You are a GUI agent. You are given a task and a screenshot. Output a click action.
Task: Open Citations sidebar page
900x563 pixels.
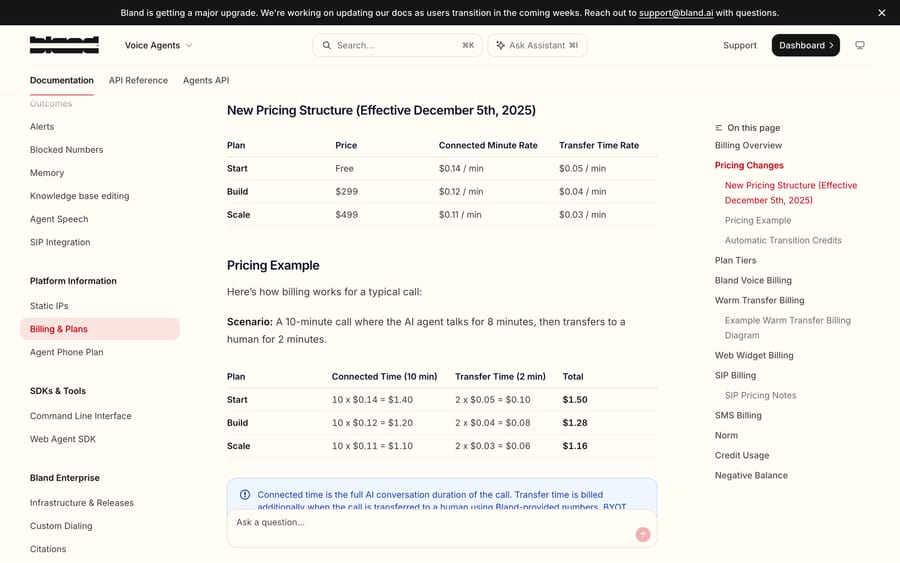[x=48, y=549]
